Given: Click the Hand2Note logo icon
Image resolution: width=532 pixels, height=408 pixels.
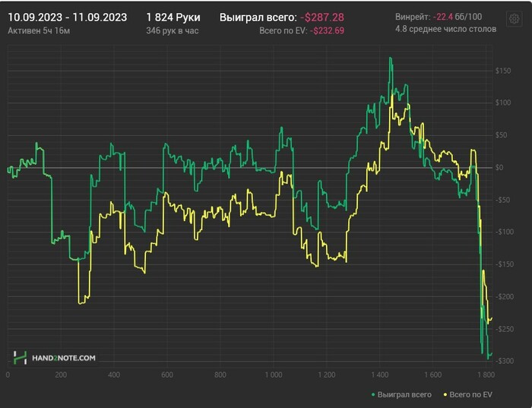Looking at the screenshot, I should [20, 358].
